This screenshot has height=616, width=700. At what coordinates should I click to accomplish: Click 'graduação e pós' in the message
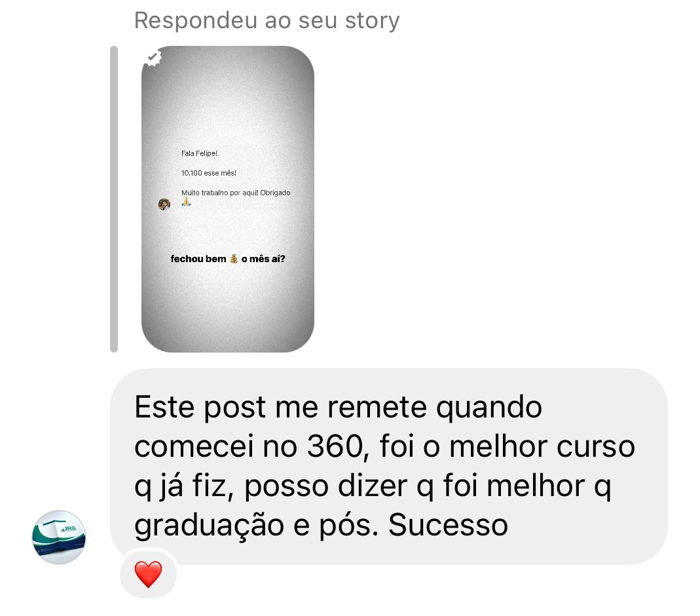(x=256, y=526)
